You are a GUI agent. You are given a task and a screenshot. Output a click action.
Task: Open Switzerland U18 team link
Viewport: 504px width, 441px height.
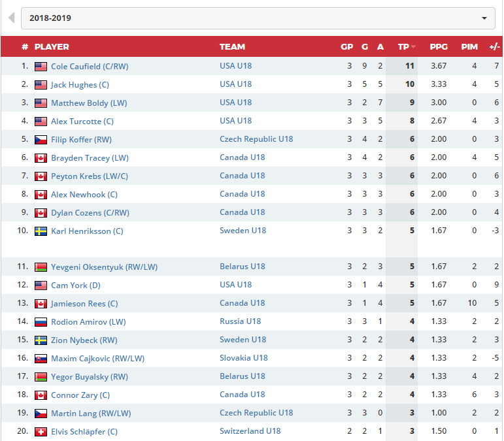[x=250, y=431]
